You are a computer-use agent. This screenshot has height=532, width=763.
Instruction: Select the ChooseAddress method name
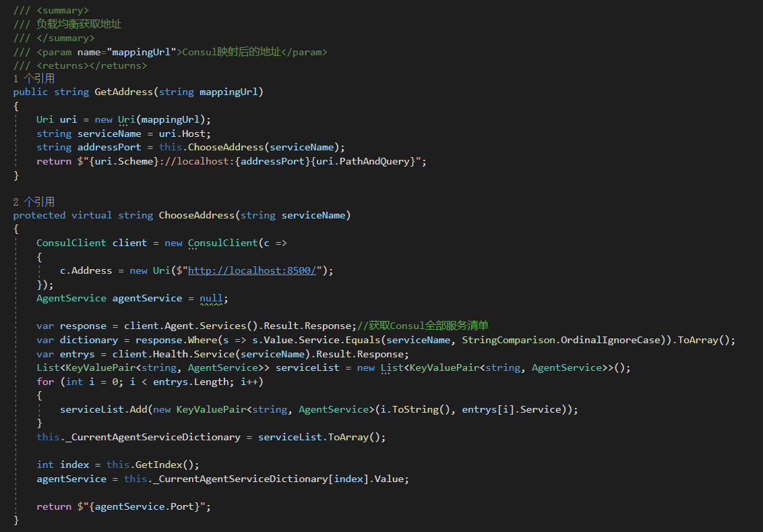(196, 214)
